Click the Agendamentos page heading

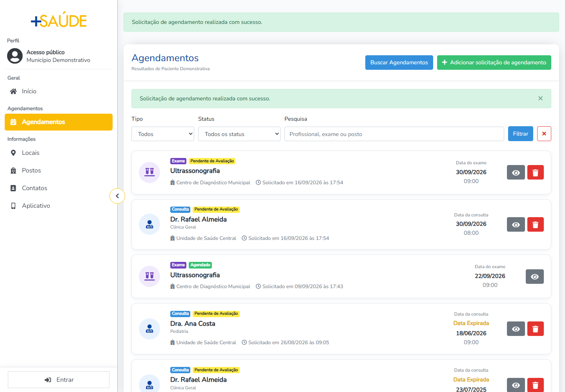pos(165,58)
